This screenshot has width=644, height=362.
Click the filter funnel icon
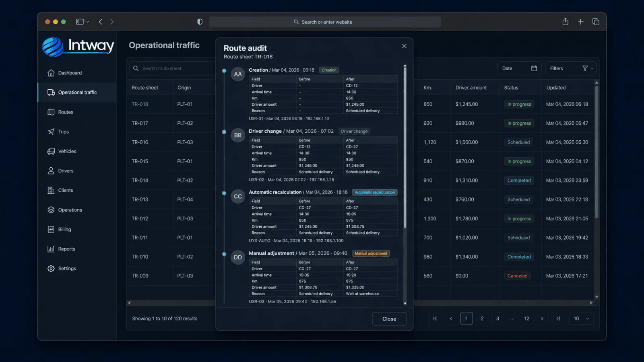[585, 68]
